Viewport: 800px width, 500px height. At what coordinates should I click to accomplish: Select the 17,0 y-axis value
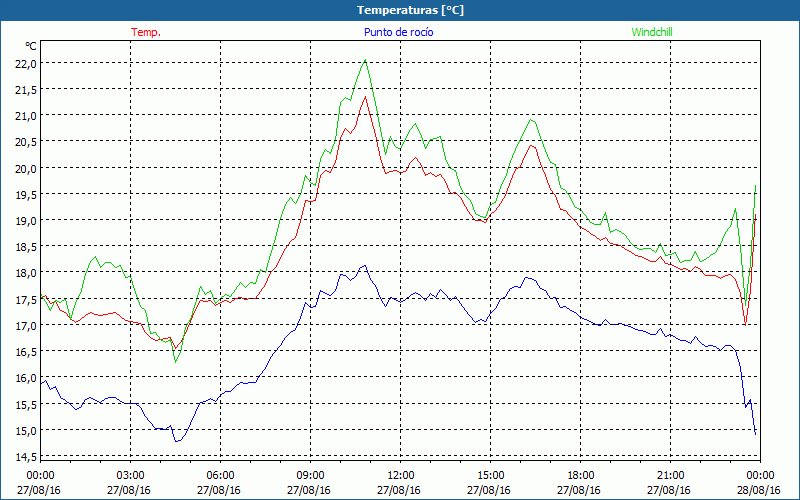pos(26,326)
